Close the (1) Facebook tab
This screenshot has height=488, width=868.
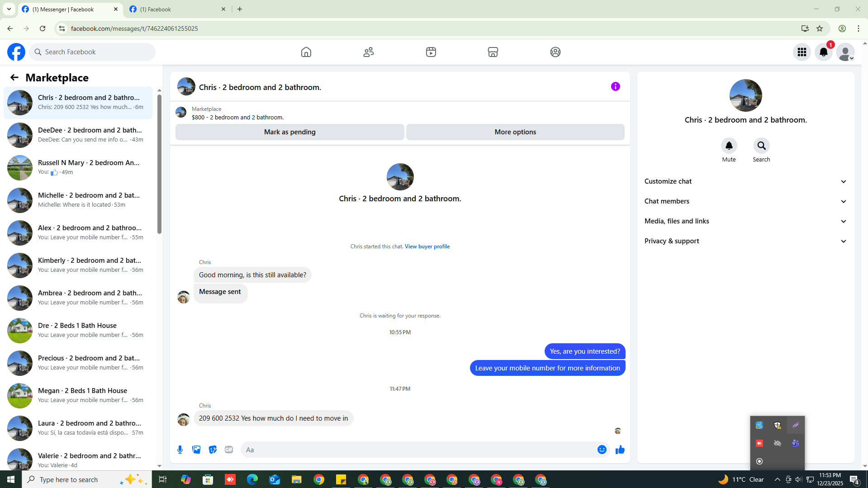(x=223, y=9)
